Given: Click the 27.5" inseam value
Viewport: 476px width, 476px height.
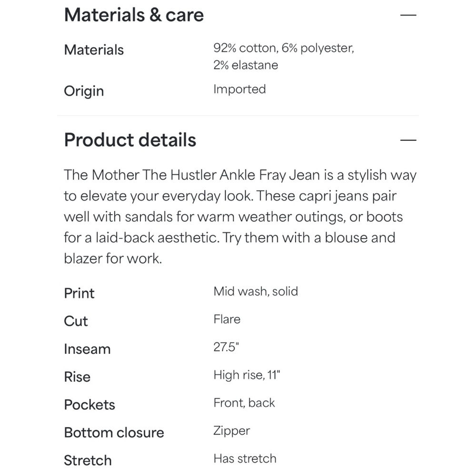Looking at the screenshot, I should click(226, 347).
